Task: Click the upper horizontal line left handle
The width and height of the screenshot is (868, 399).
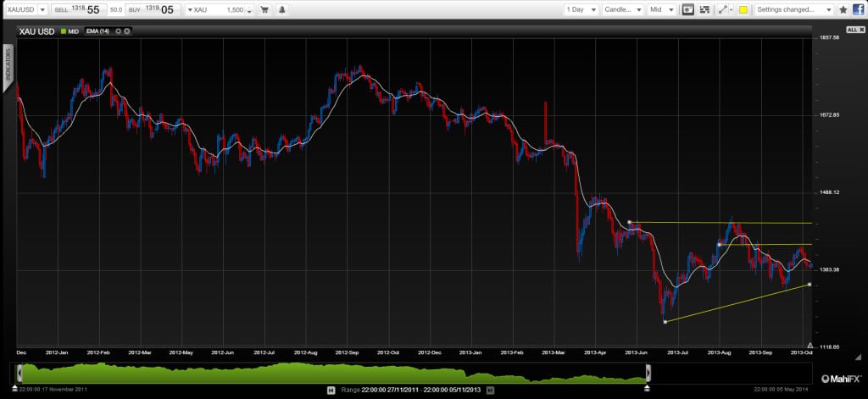Action: click(630, 222)
